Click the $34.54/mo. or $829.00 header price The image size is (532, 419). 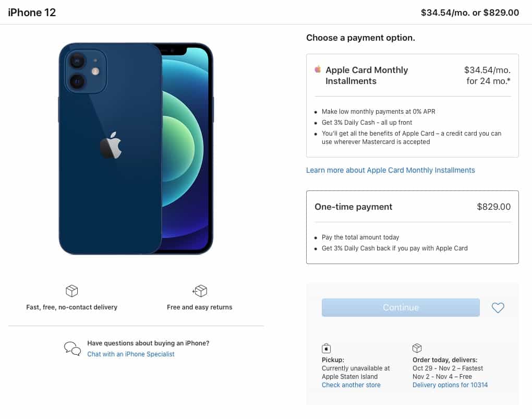[470, 13]
